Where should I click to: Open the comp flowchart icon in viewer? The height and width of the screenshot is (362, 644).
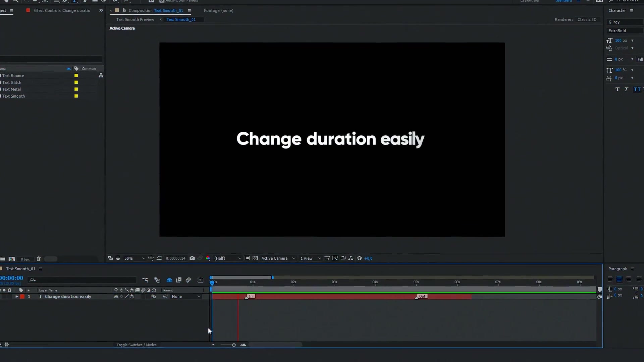[351, 258]
